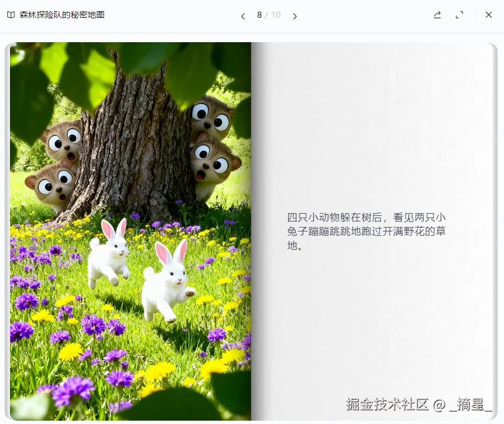Go to the previous page arrow
The width and height of the screenshot is (504, 424).
point(243,16)
